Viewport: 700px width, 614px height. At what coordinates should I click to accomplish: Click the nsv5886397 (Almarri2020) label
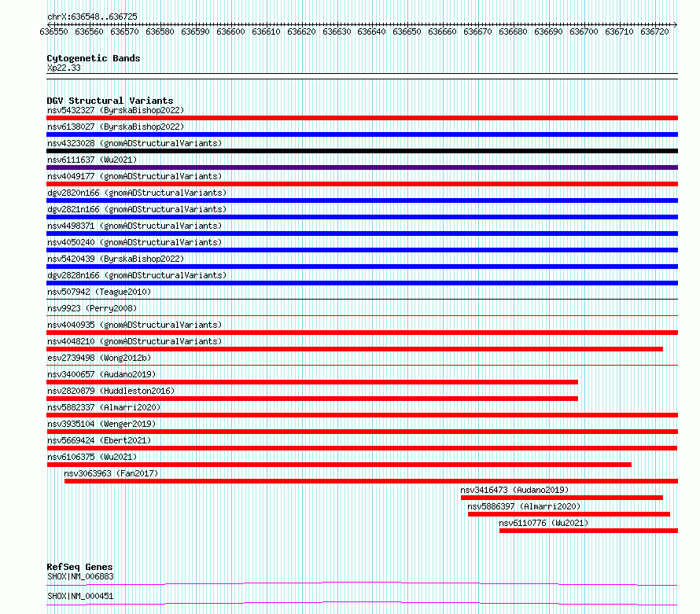(x=524, y=506)
